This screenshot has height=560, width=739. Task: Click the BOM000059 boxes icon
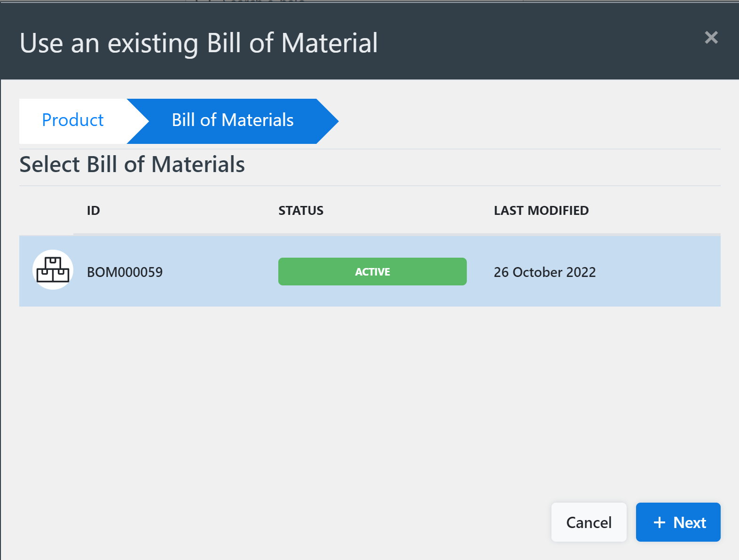coord(53,270)
